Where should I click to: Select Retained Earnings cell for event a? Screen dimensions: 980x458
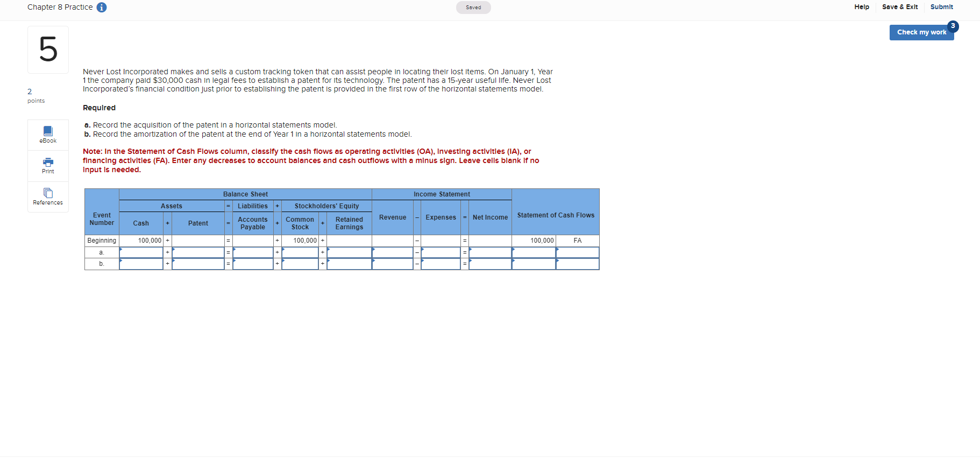[x=349, y=252]
